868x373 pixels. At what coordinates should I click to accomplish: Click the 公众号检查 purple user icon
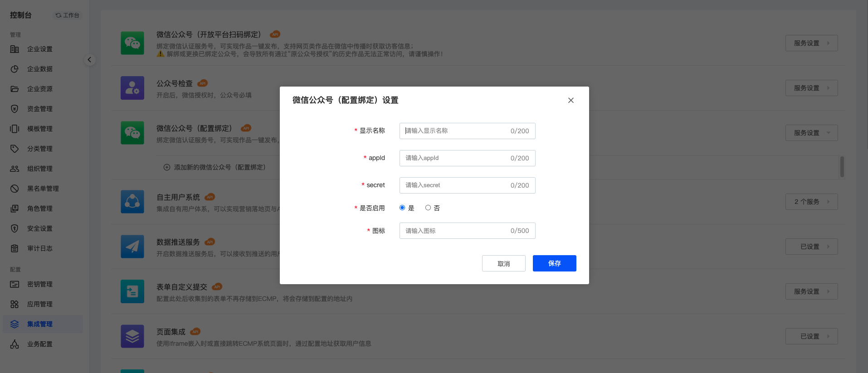pos(132,88)
